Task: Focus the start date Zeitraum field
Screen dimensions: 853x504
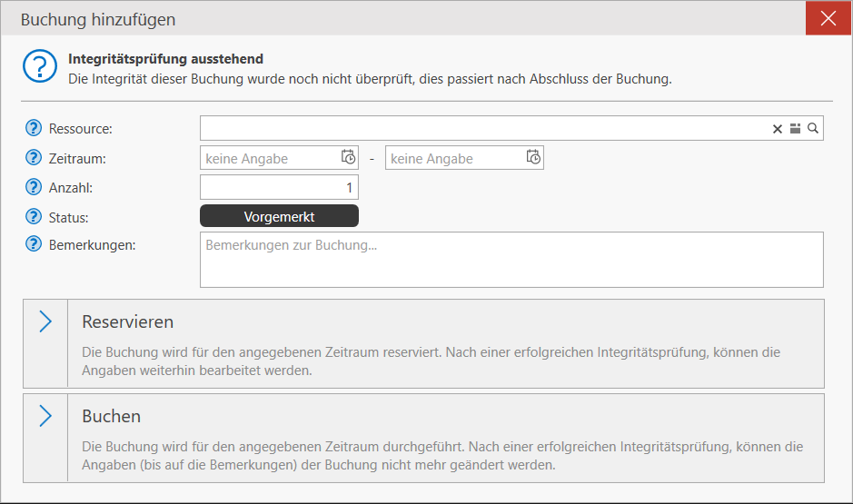Action: (x=268, y=158)
